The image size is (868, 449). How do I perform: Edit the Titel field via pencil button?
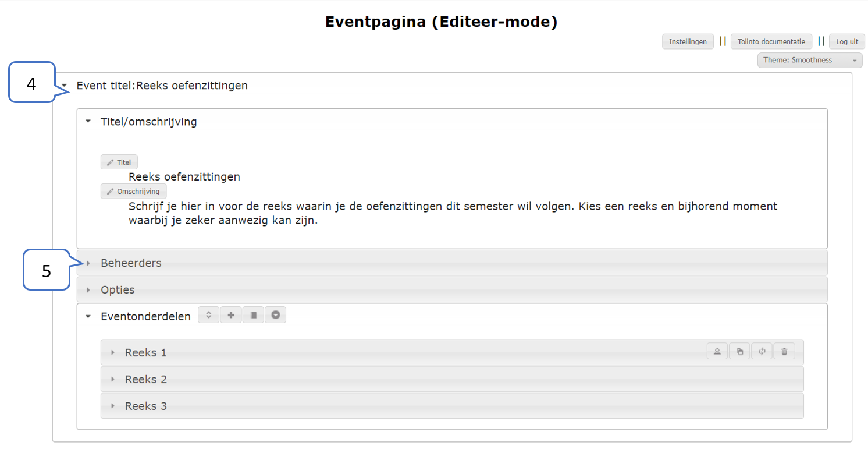tap(119, 162)
